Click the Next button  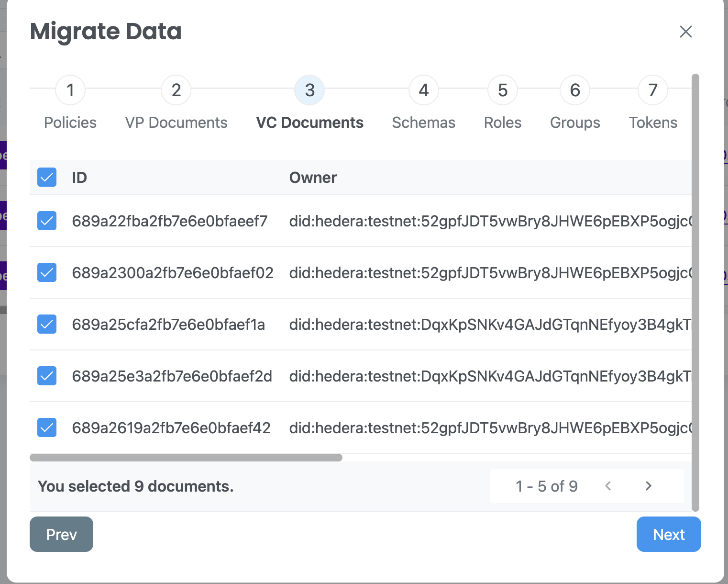click(x=668, y=534)
